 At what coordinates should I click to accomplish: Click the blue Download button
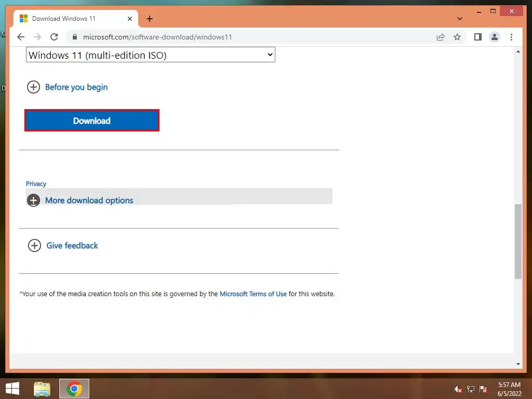point(92,121)
